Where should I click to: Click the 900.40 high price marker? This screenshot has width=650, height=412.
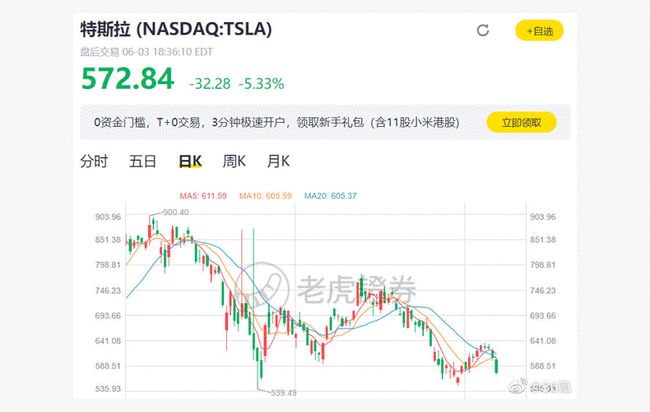(x=175, y=212)
